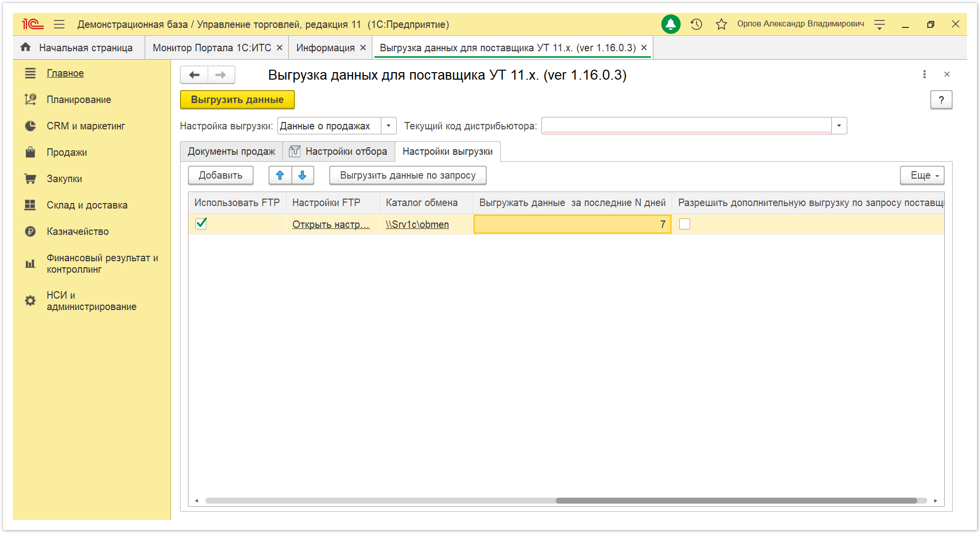Click Склад и доставка icon
The width and height of the screenshot is (980, 533).
click(x=30, y=205)
